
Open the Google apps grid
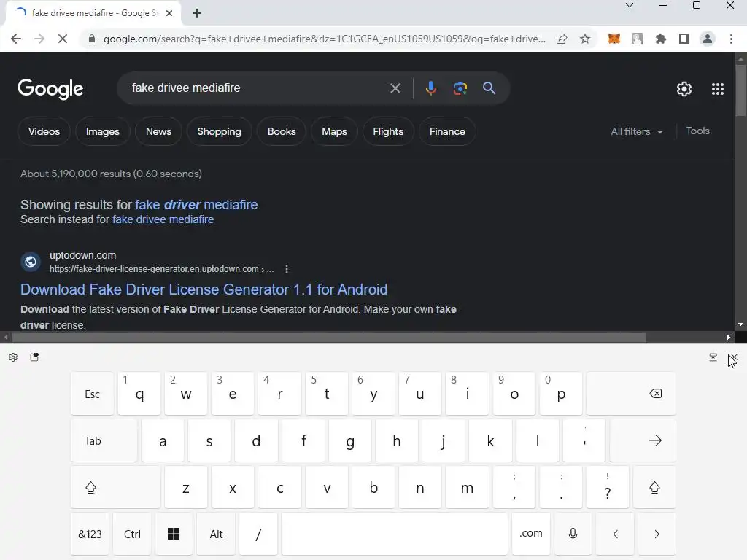click(x=718, y=88)
